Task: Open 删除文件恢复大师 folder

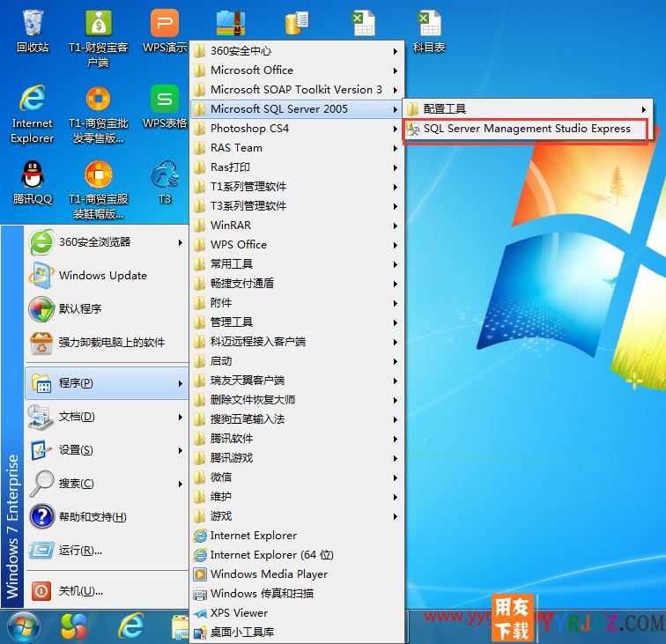Action: [297, 400]
